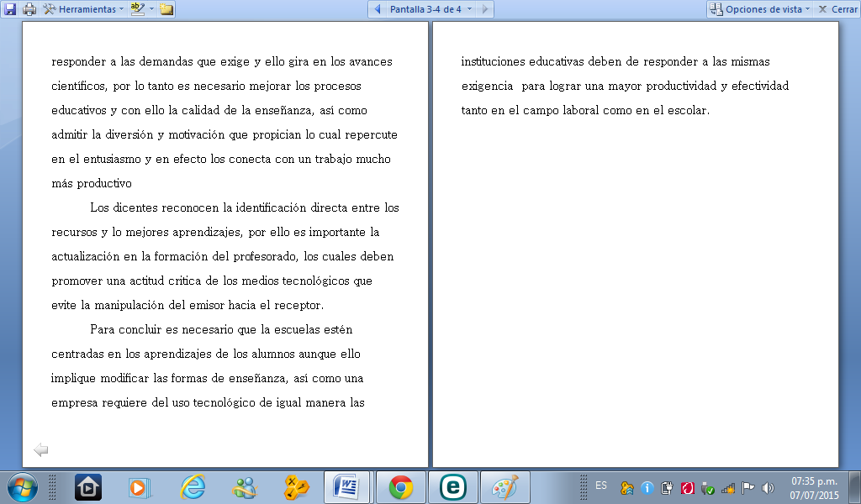Viewport: 861px width, 504px height.
Task: Go to the previous screen with the left arrow
Action: [x=378, y=9]
